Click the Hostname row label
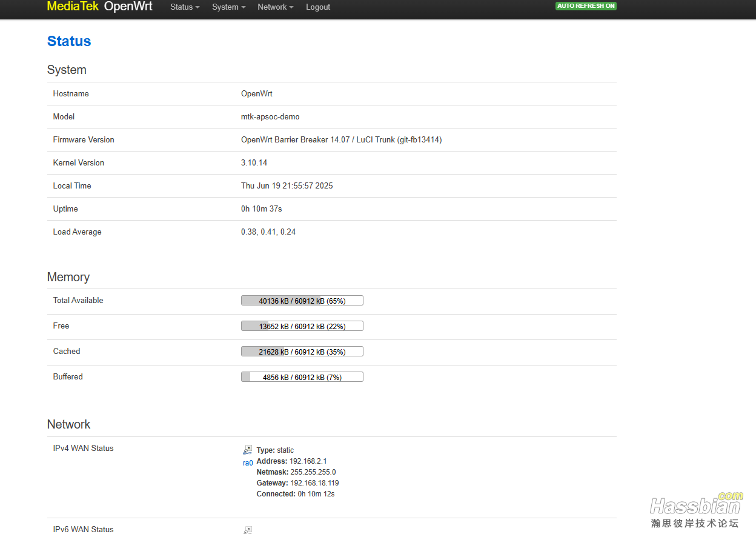The height and width of the screenshot is (534, 756). [x=71, y=94]
